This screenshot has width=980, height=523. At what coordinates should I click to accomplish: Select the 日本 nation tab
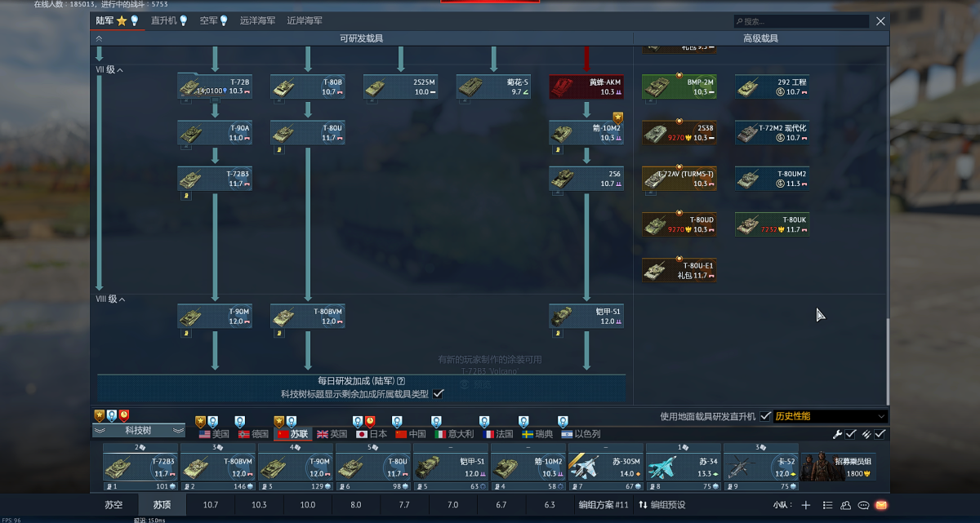pyautogui.click(x=372, y=434)
